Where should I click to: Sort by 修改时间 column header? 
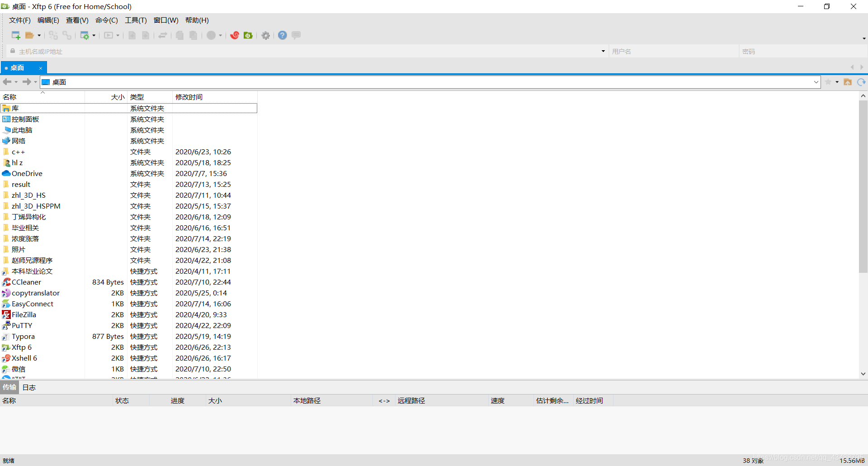[215, 97]
